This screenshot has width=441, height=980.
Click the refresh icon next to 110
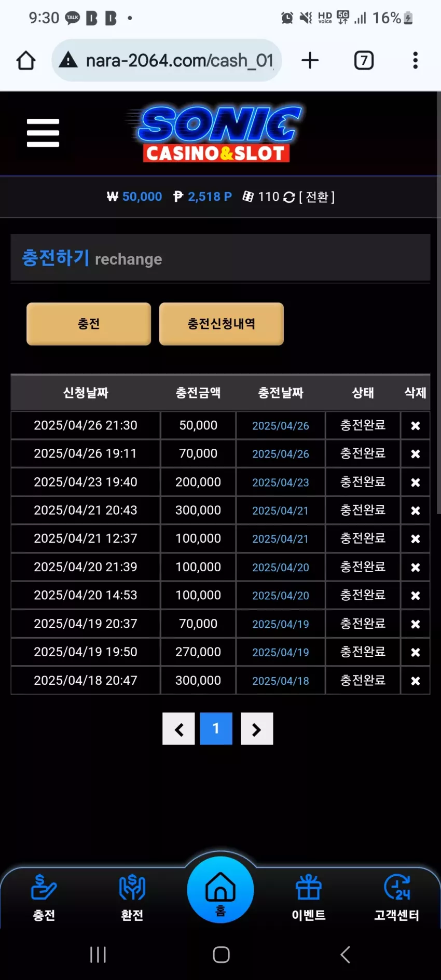click(x=289, y=197)
